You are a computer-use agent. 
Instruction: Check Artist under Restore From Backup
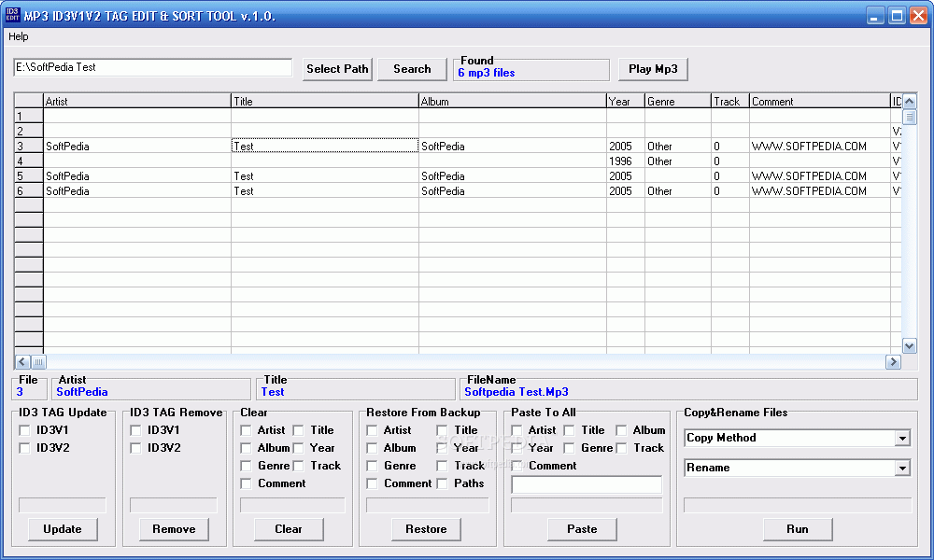372,430
